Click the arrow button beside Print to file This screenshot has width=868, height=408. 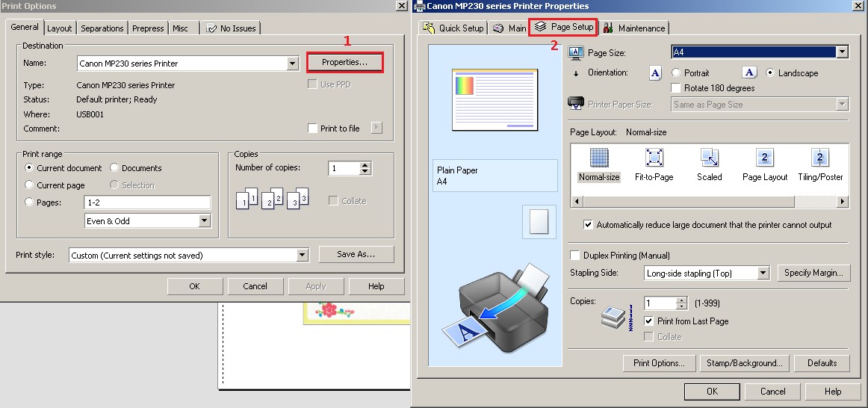(376, 128)
